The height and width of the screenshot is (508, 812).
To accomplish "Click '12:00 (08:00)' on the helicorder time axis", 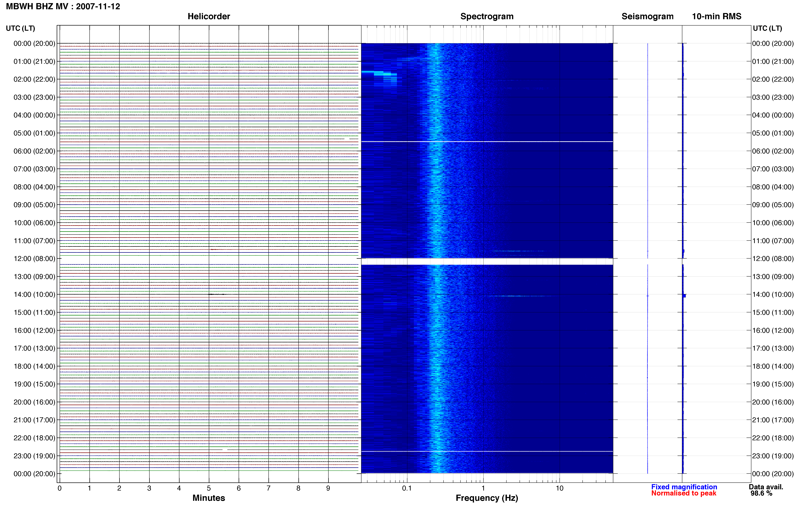I will pos(34,259).
